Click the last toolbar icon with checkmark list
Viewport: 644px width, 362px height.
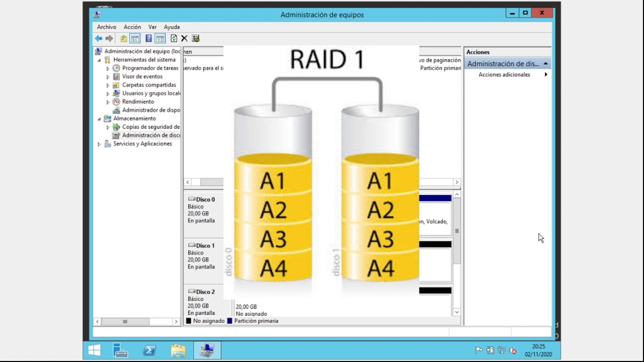[196, 38]
